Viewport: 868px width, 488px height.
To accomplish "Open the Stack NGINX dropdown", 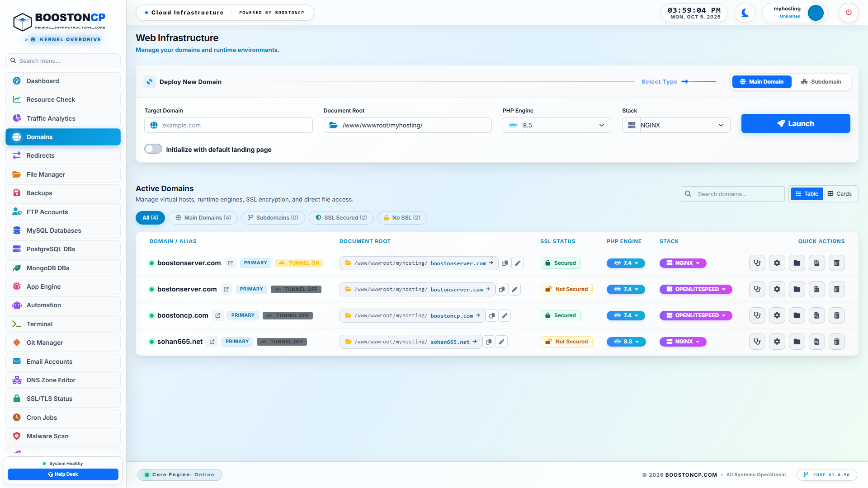I will tap(676, 125).
